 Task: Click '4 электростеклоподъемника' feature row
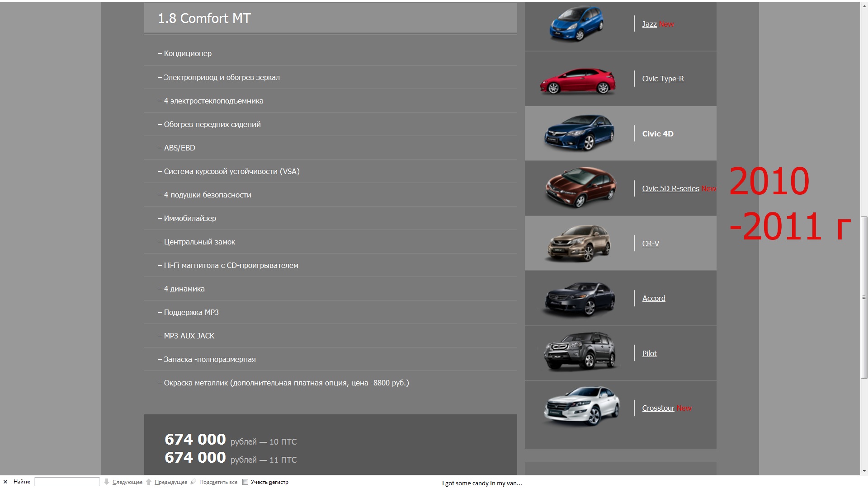(330, 101)
